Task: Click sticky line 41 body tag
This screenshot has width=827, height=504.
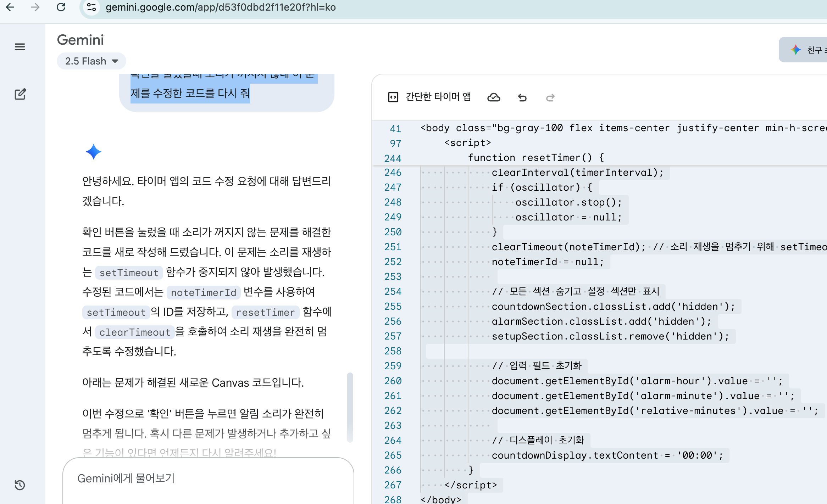Action: click(x=623, y=128)
